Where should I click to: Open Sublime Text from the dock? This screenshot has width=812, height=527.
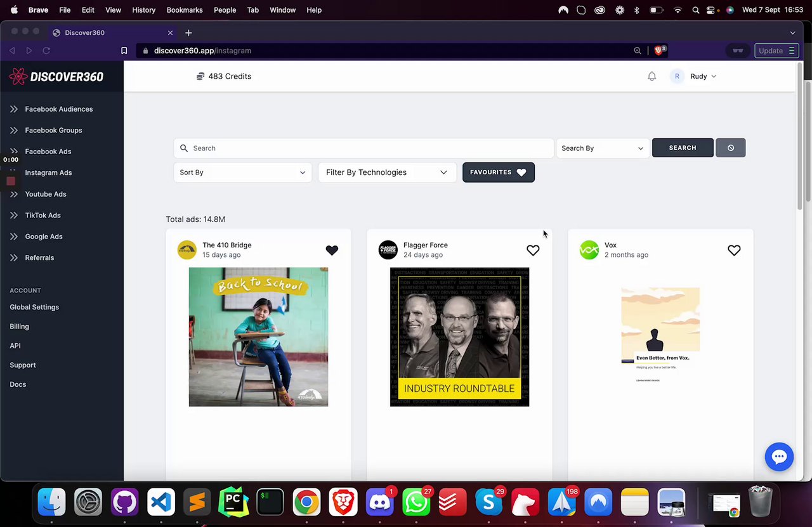click(x=197, y=502)
